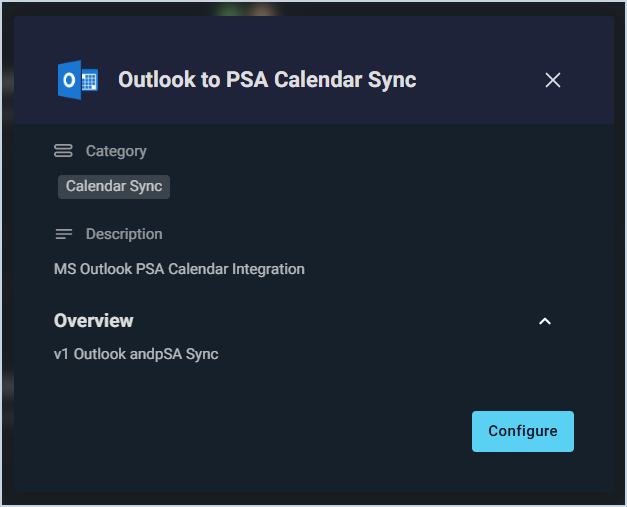Click the Outlook logo icon in header
This screenshot has height=507, width=627.
pos(78,80)
